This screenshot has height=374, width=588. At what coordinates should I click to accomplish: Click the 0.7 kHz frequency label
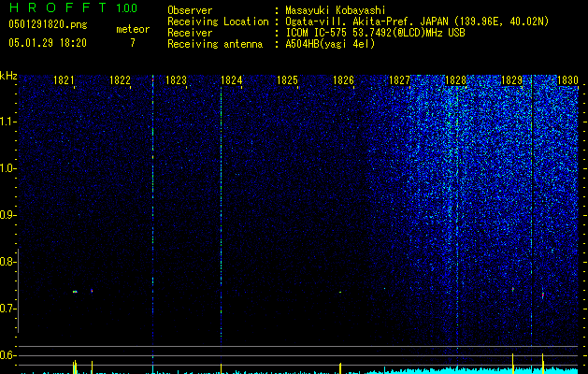[7, 309]
